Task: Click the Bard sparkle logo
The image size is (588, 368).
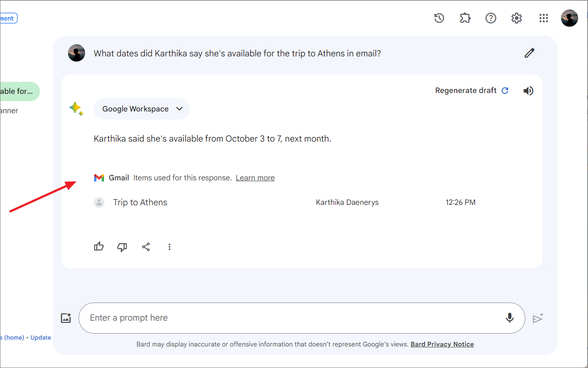Action: click(x=77, y=109)
